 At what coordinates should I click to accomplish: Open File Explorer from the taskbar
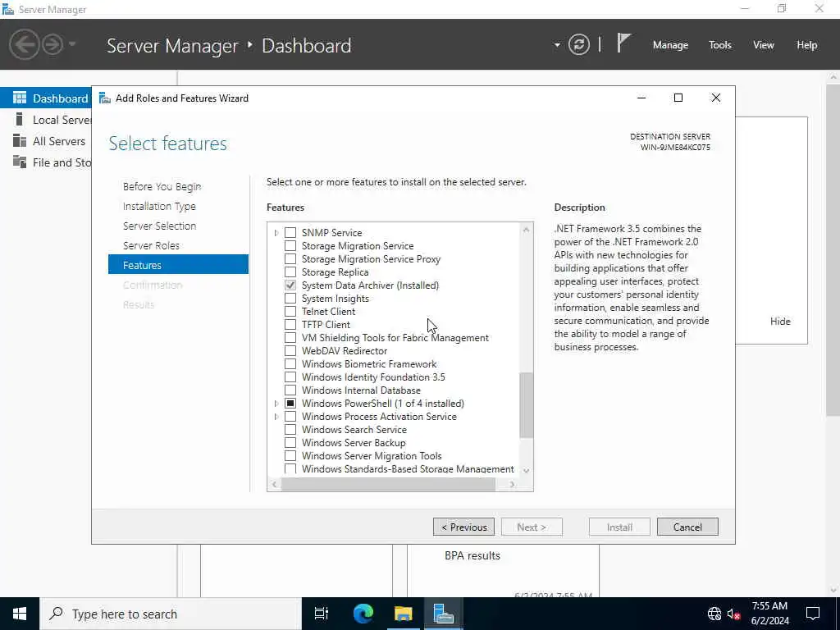[404, 614]
